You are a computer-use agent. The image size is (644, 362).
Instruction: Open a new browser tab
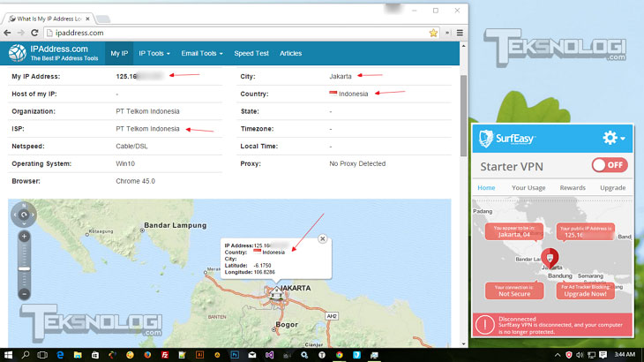coord(103,19)
